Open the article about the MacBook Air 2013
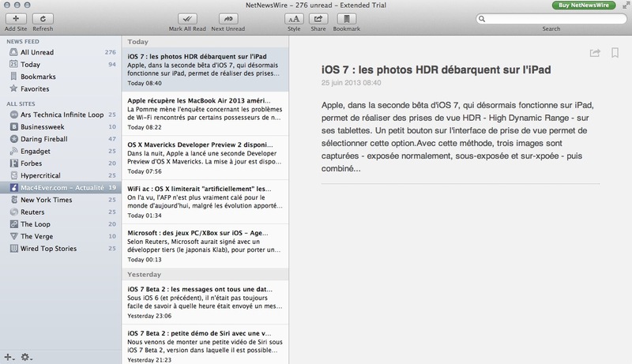The height and width of the screenshot is (364, 632). tap(205, 114)
